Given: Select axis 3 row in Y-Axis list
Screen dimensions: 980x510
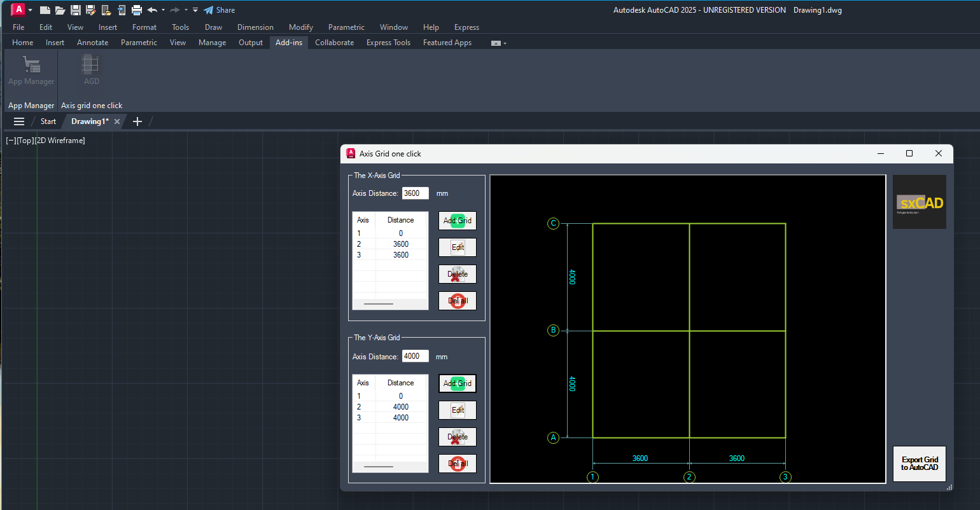Looking at the screenshot, I should click(x=390, y=418).
